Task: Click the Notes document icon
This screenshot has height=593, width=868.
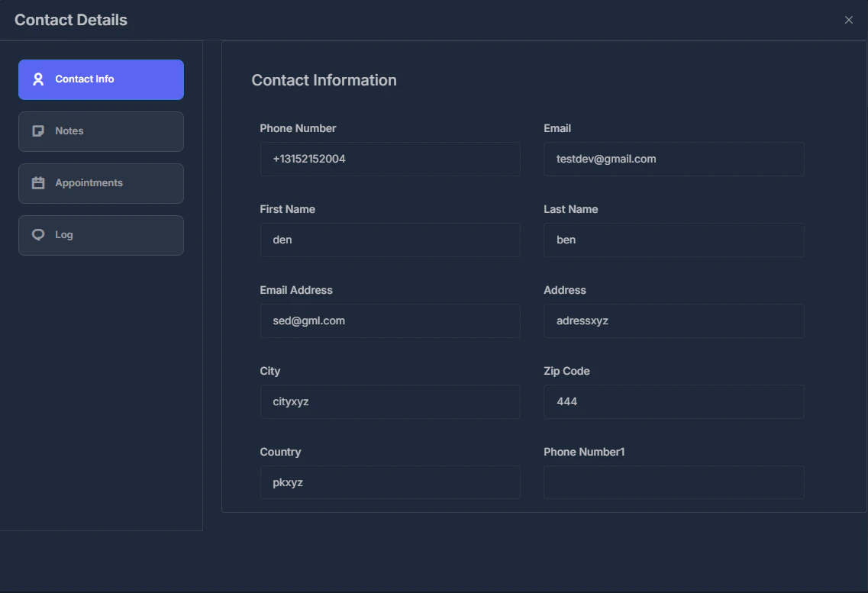Action: point(38,131)
